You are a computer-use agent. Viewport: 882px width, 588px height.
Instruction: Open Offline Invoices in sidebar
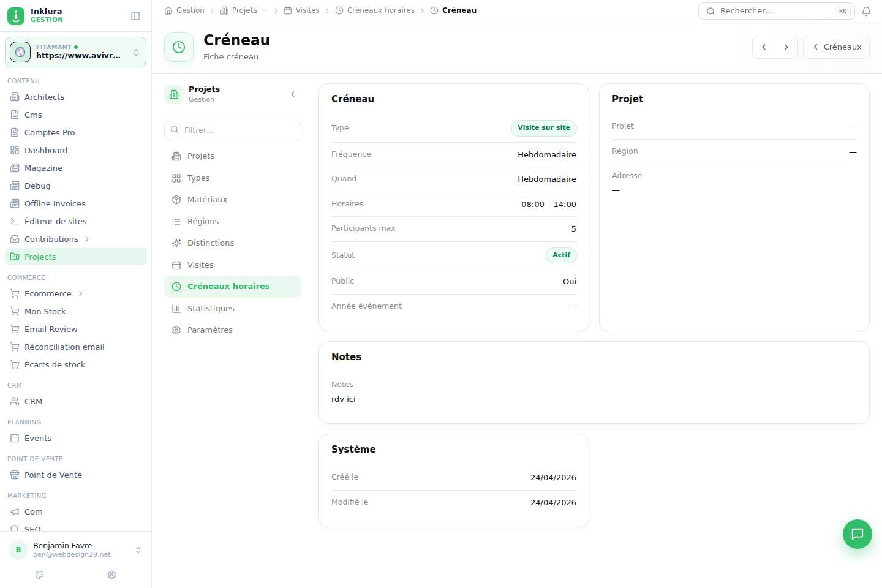click(x=75, y=203)
